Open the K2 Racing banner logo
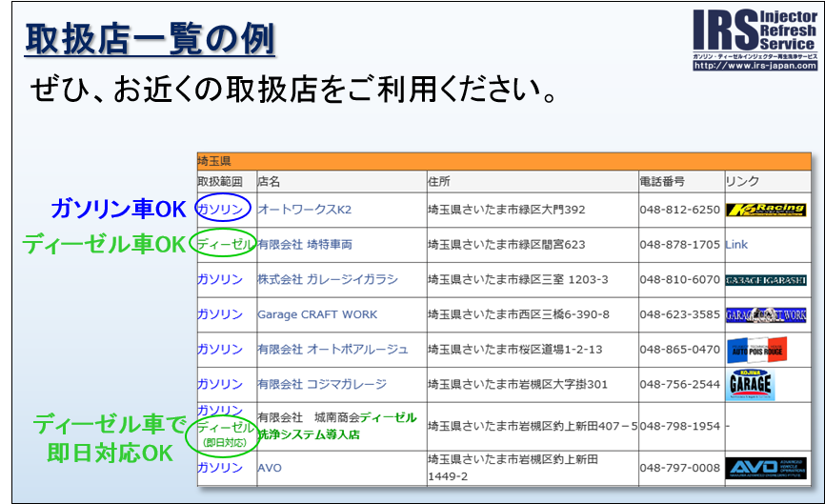The width and height of the screenshot is (825, 504). click(765, 210)
